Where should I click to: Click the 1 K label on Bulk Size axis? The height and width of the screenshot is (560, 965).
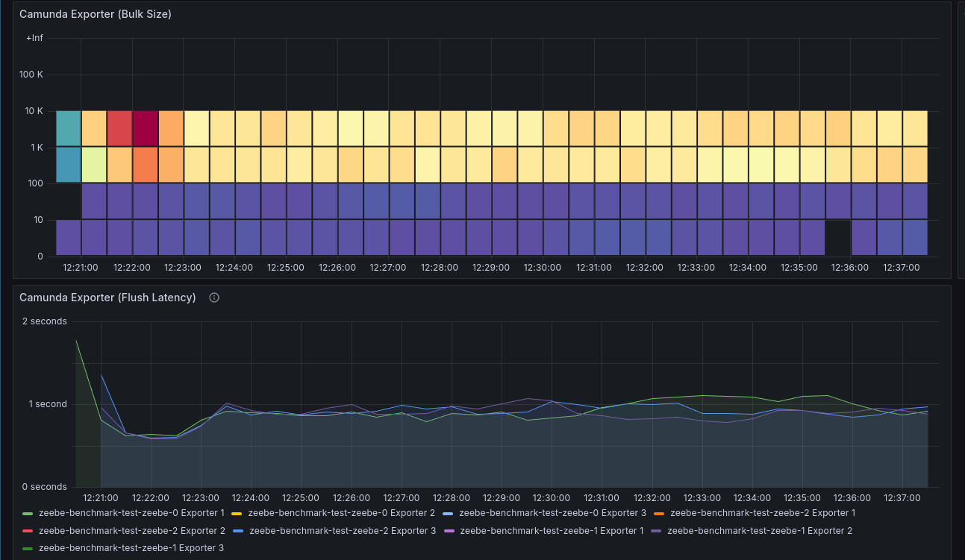37,148
